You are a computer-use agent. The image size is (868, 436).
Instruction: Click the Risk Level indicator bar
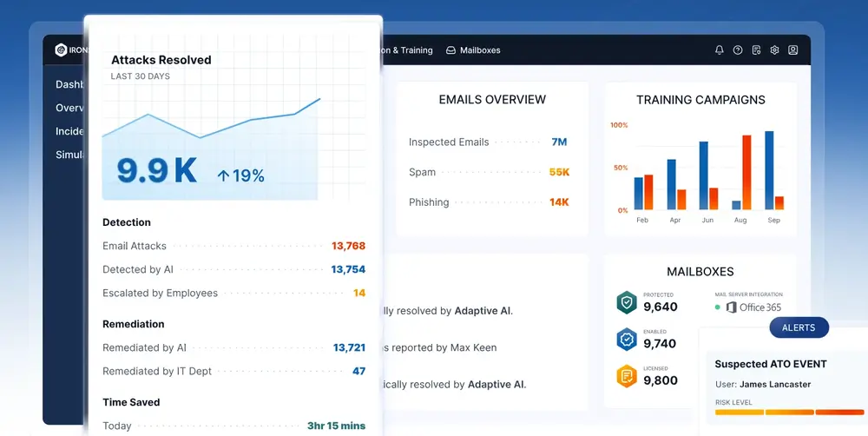coord(789,413)
